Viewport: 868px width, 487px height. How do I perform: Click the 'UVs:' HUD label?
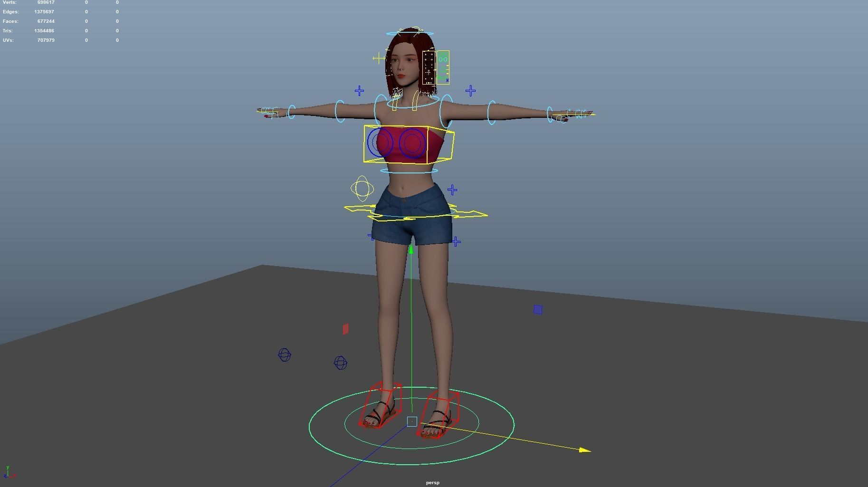point(8,40)
